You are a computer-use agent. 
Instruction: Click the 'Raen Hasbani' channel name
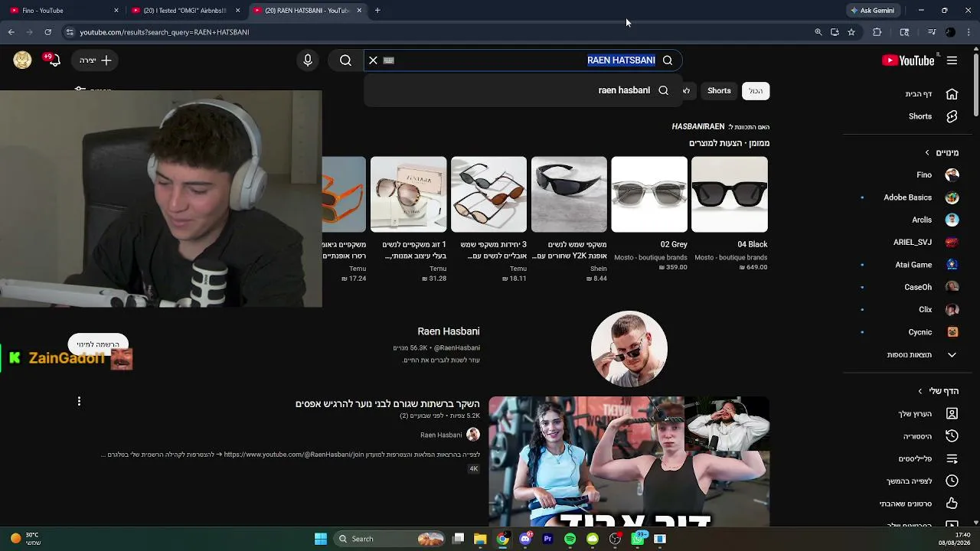coord(449,331)
